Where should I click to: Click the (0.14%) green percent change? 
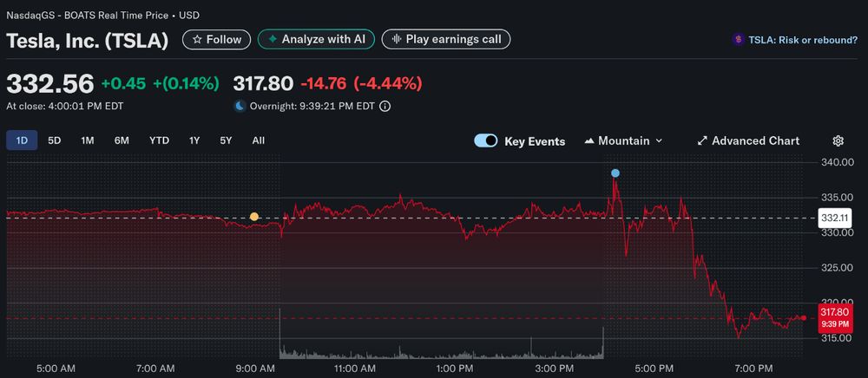(186, 83)
